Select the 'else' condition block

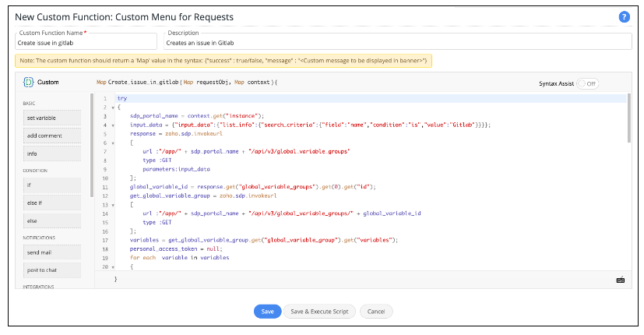[x=52, y=220]
